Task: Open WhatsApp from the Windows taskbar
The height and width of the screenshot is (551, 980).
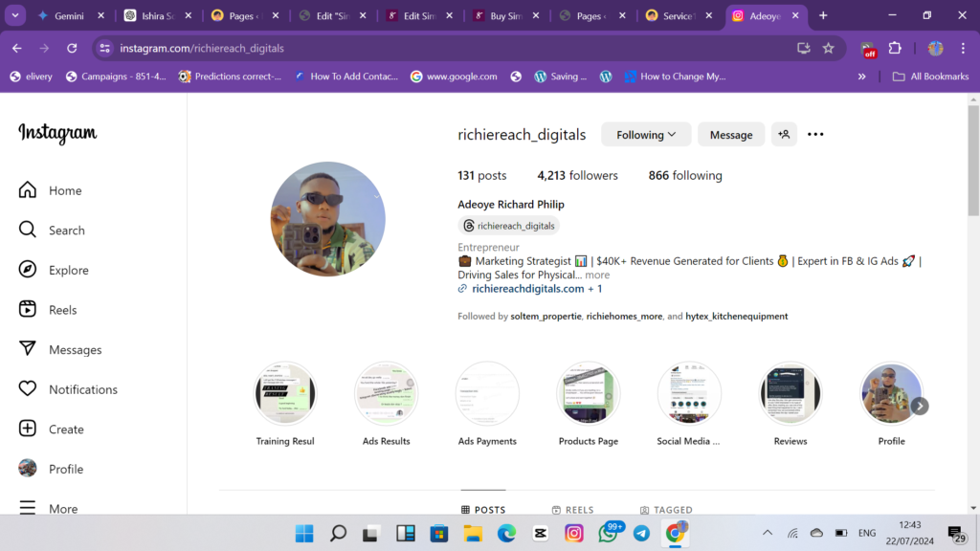Action: pyautogui.click(x=608, y=533)
